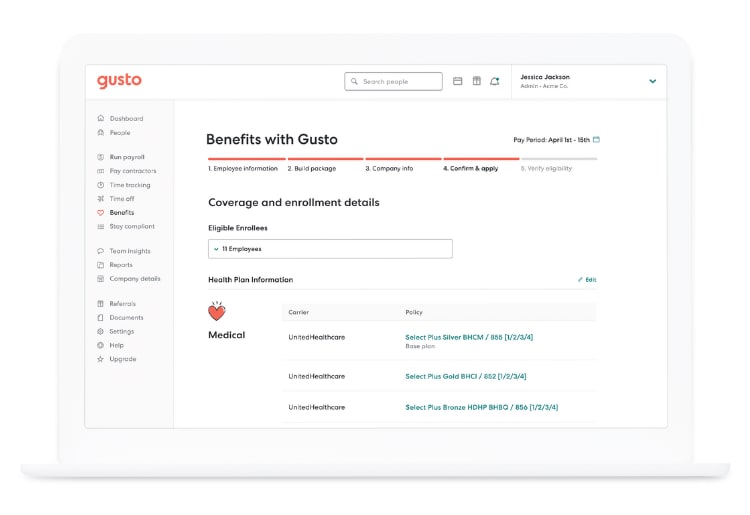The image size is (750, 515).
Task: Select step 4 Confirm & apply
Action: [x=471, y=168]
